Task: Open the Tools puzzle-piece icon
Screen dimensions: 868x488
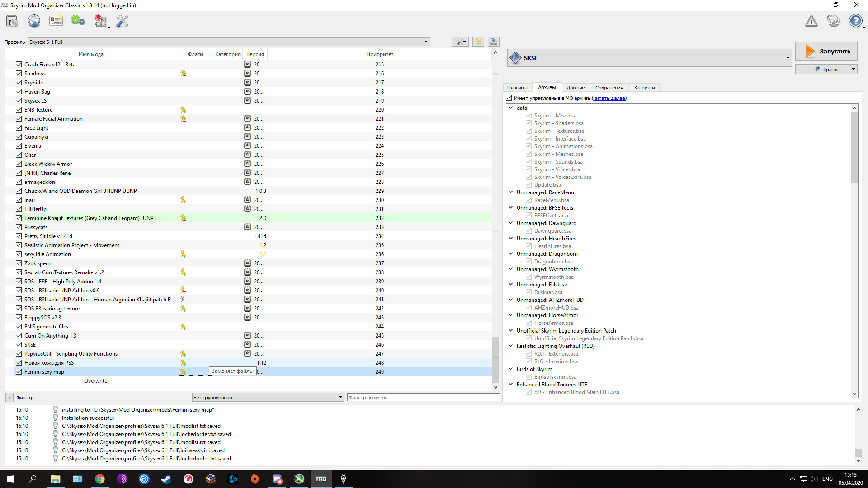Action: tap(100, 21)
